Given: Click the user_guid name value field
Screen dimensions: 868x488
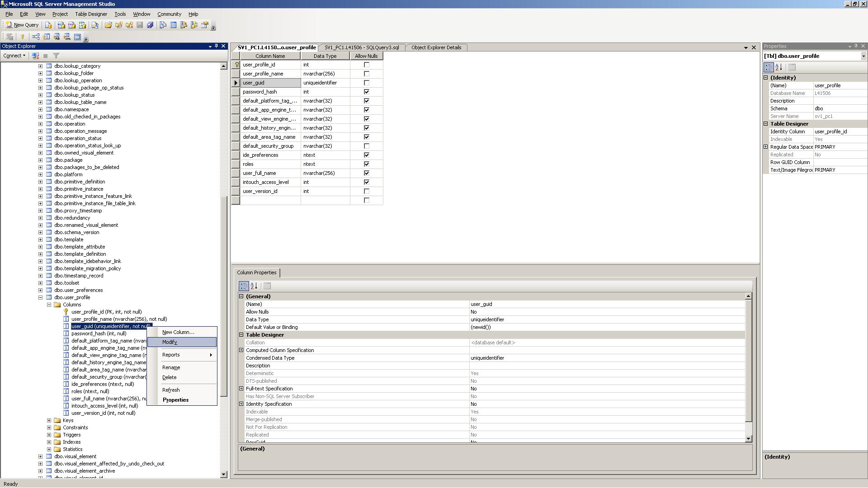Looking at the screenshot, I should click(607, 304).
